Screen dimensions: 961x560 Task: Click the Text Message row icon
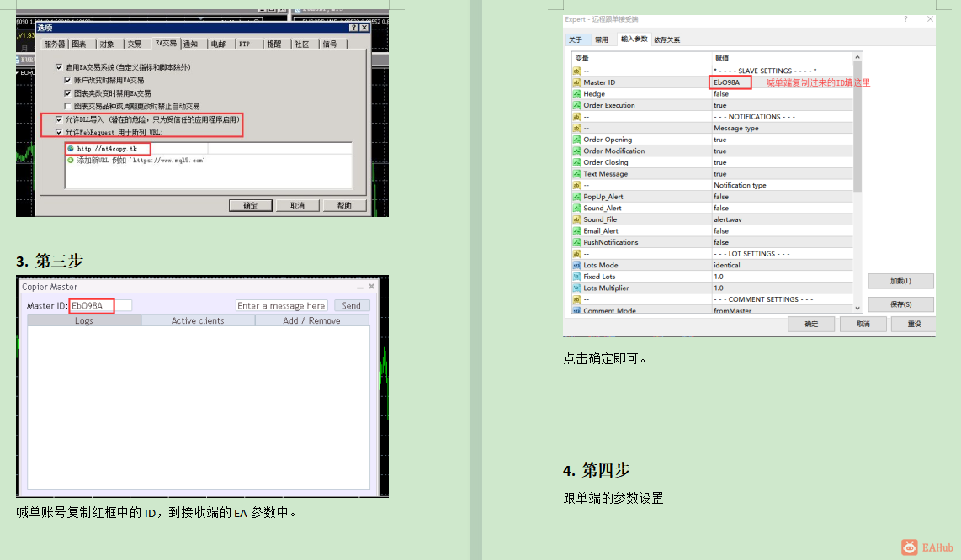click(576, 174)
